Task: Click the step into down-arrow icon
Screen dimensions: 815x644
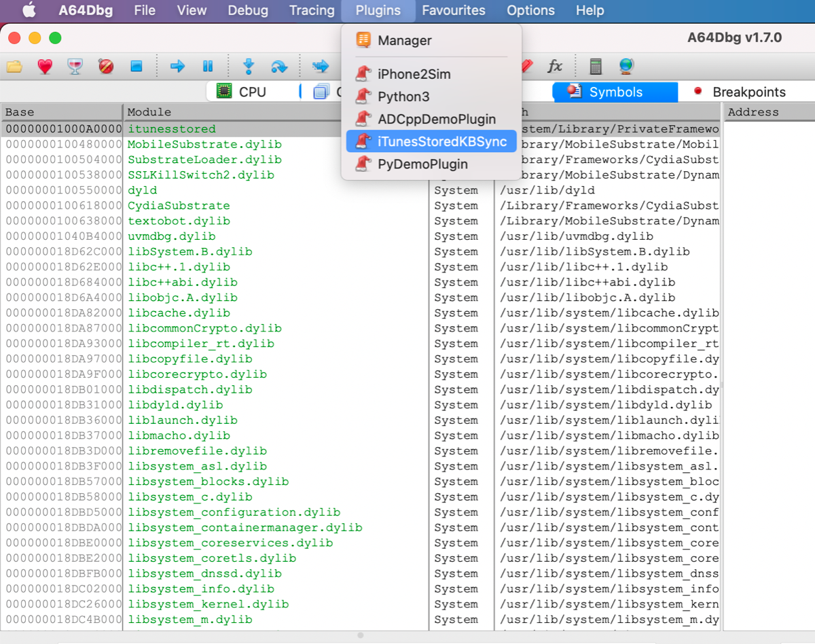Action: pyautogui.click(x=249, y=67)
